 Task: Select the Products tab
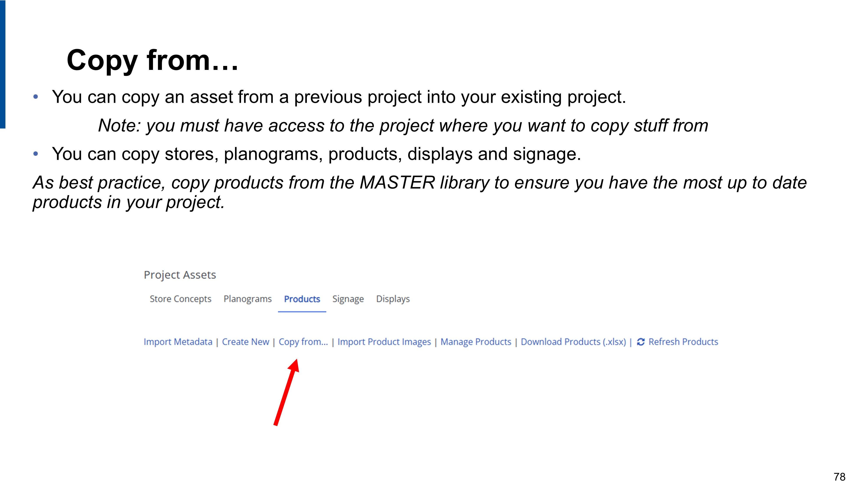tap(302, 299)
